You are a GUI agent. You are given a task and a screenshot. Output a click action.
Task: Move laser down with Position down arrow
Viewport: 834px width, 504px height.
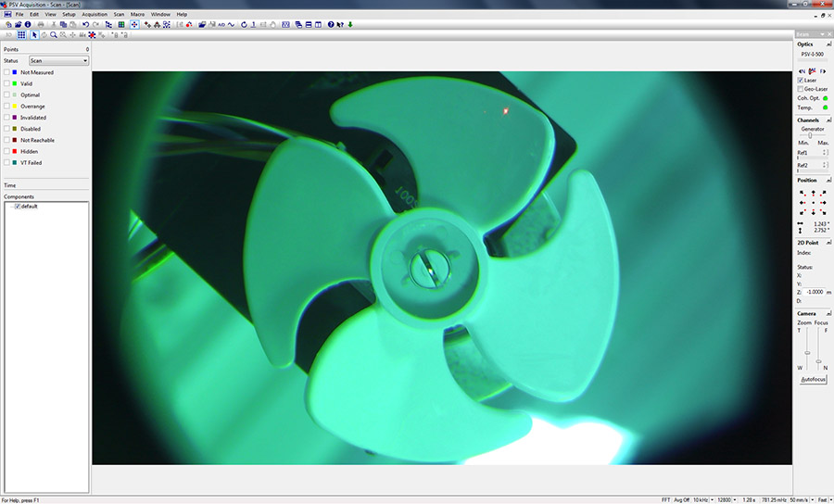814,213
